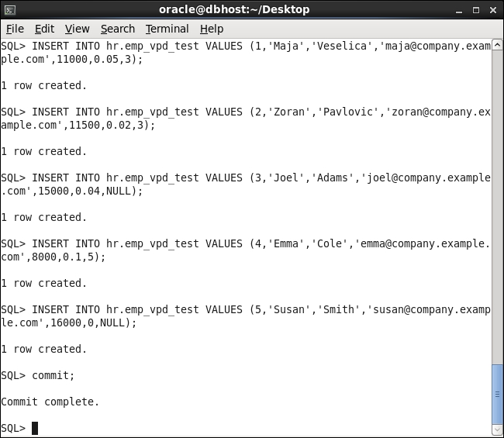Click the 'commit;' command text

pyautogui.click(x=53, y=375)
